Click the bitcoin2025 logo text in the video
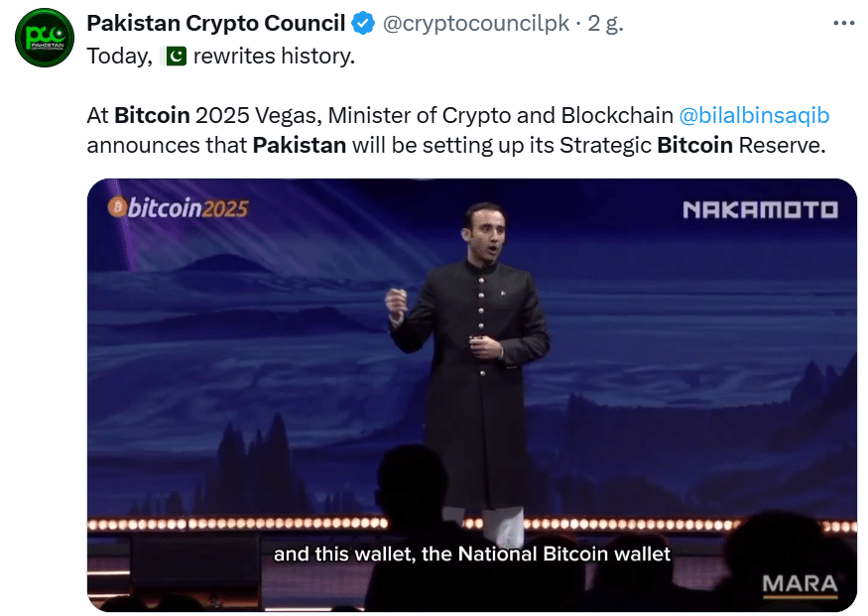 click(188, 208)
